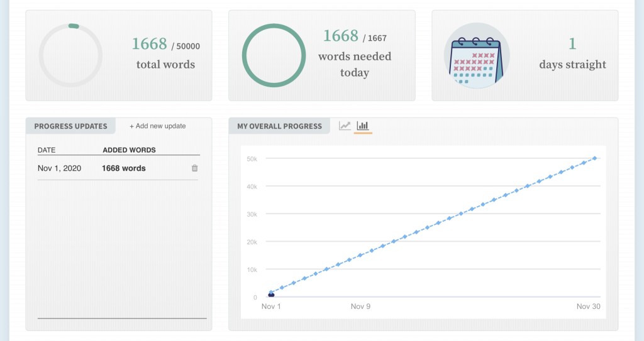Click the total words progress ring

click(x=70, y=55)
